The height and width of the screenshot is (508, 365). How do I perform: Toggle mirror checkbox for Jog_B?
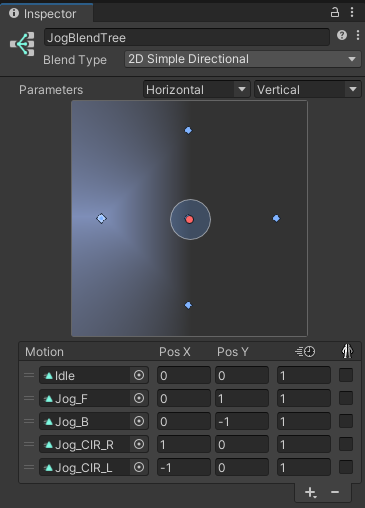tap(346, 421)
